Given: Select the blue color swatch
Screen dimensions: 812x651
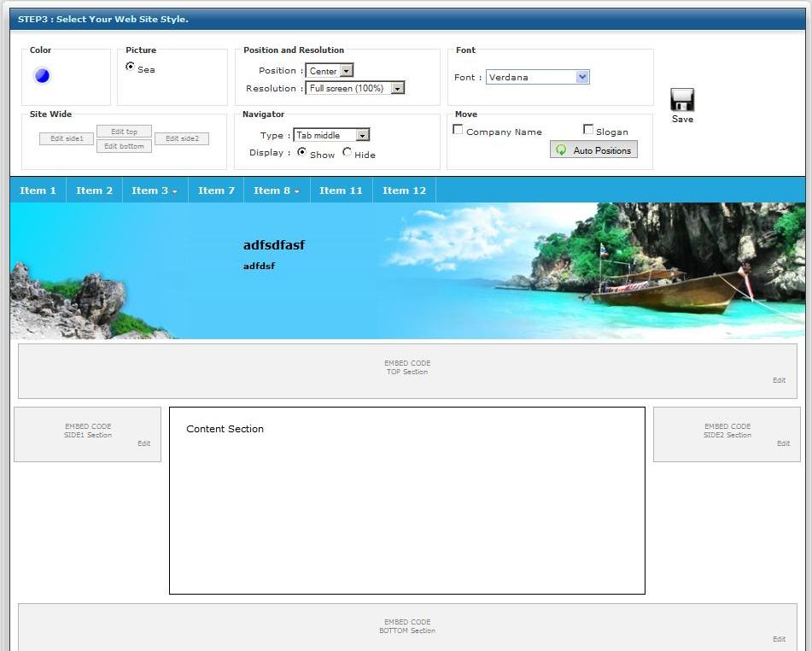Looking at the screenshot, I should [x=42, y=76].
